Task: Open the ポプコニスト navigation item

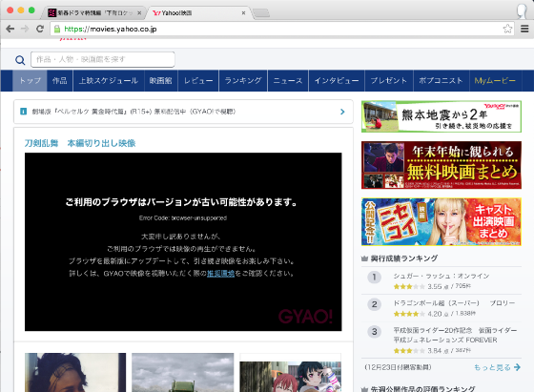Action: click(441, 81)
